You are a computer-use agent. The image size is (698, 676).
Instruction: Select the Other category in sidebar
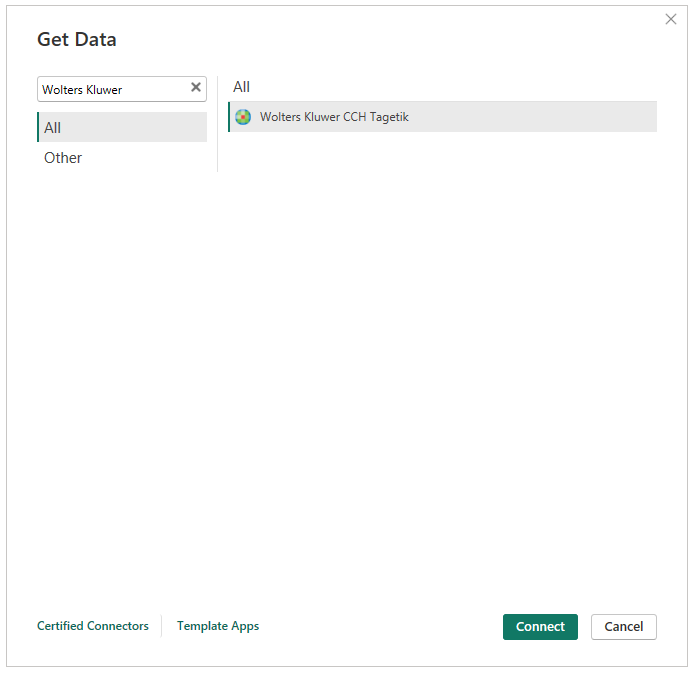[122, 158]
